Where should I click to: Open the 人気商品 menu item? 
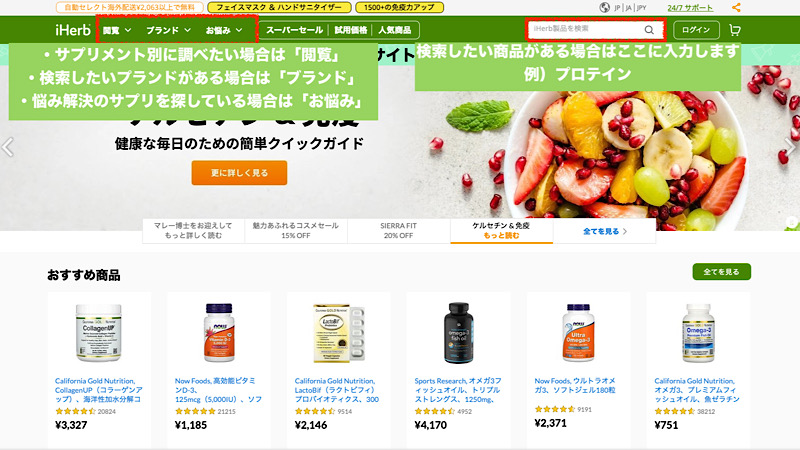(394, 30)
